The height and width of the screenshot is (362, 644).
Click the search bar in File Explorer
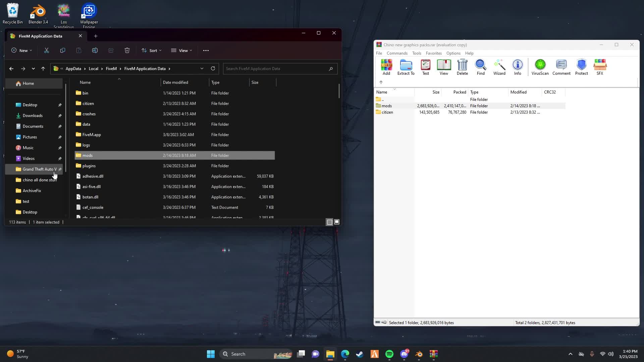279,68
